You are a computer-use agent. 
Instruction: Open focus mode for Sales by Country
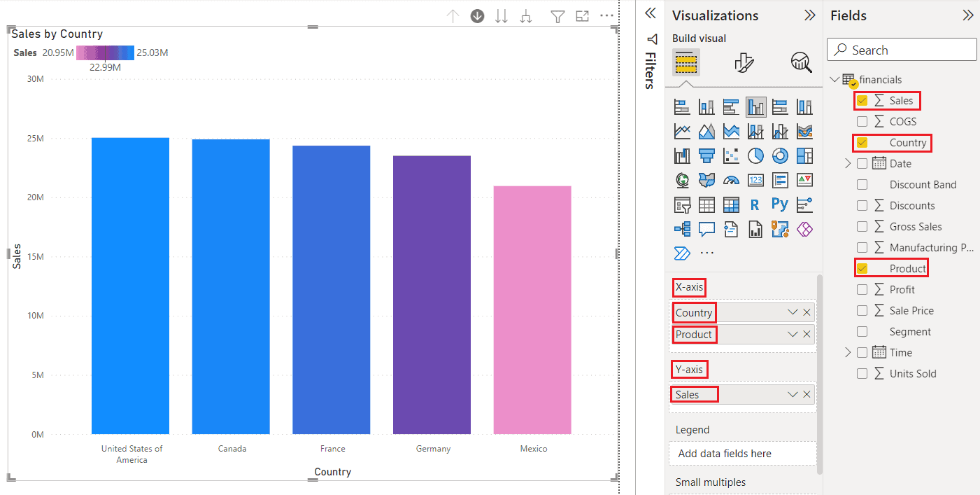tap(582, 15)
